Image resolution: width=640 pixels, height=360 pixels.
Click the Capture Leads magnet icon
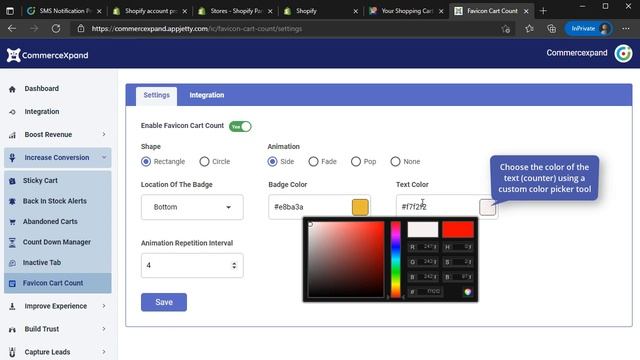click(x=12, y=352)
